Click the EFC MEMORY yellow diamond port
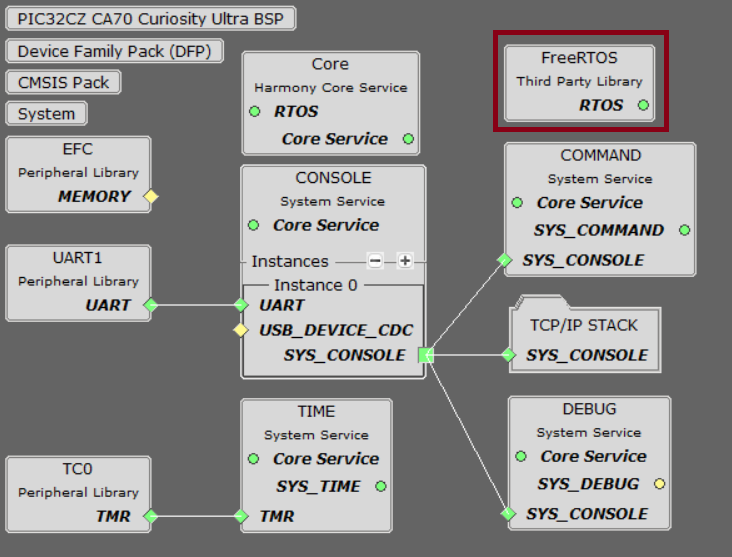Image resolution: width=732 pixels, height=557 pixels. (151, 197)
